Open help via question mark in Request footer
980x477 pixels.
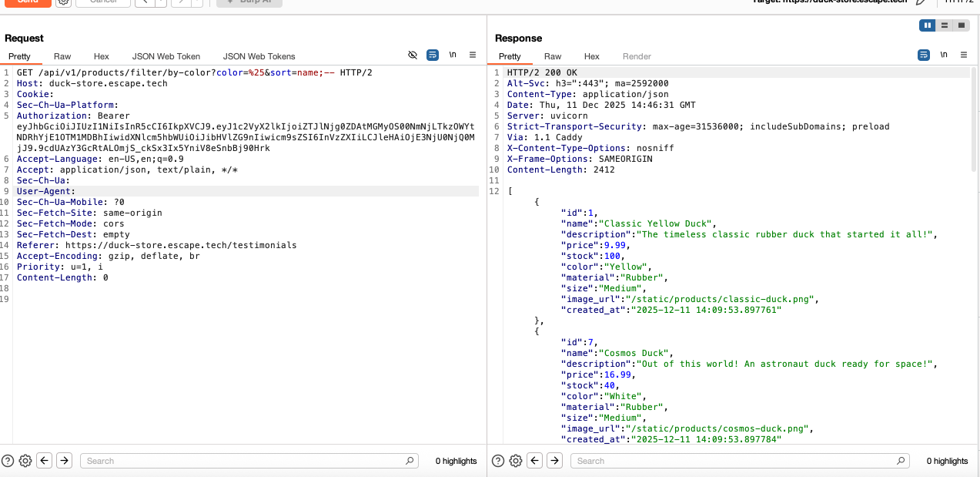pyautogui.click(x=7, y=460)
